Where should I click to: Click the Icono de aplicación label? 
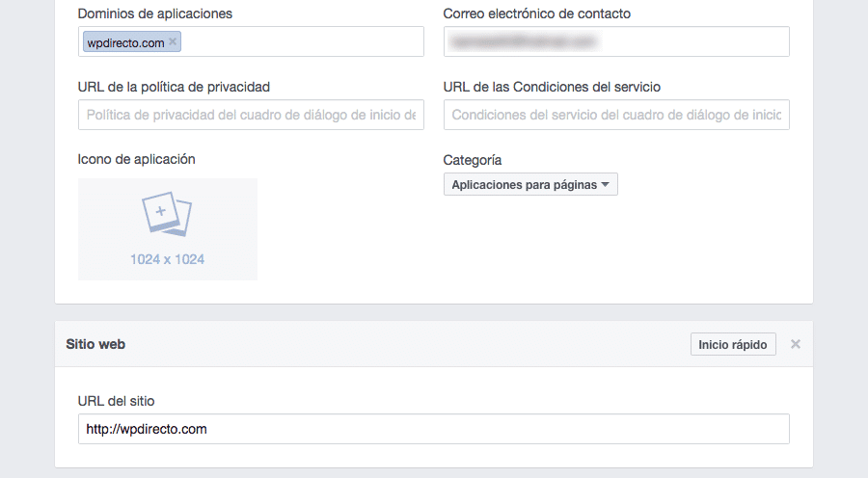pyautogui.click(x=137, y=159)
